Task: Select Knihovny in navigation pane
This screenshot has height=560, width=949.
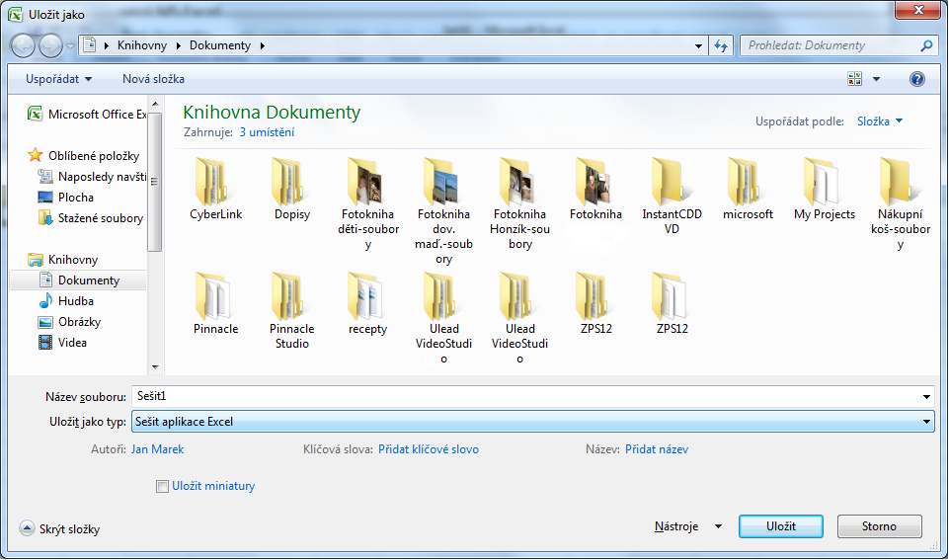Action: tap(63, 259)
